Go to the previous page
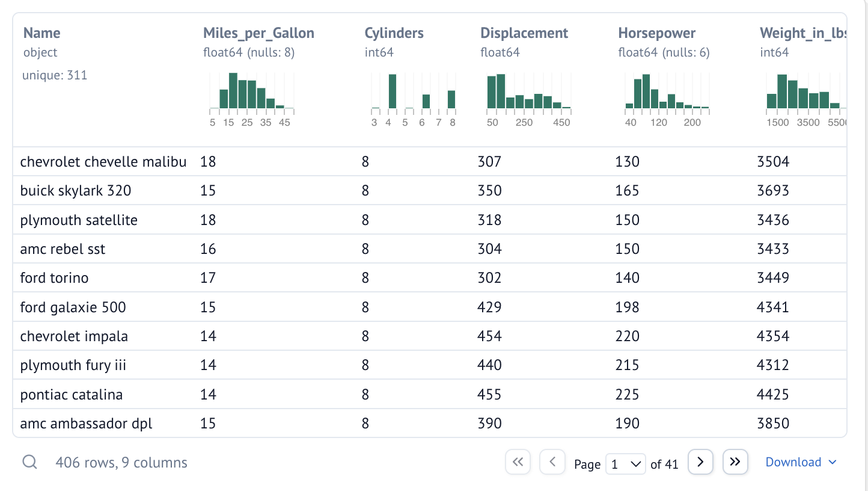 (x=552, y=462)
